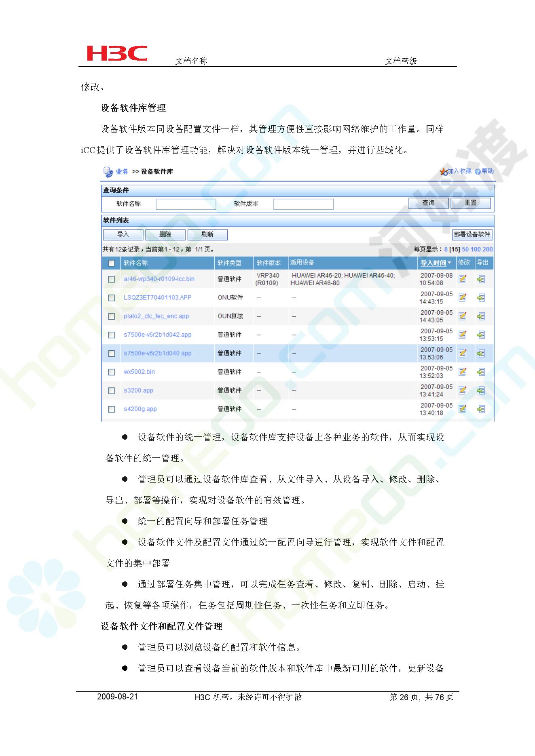Click the edit icon for s3200.app

tap(463, 390)
